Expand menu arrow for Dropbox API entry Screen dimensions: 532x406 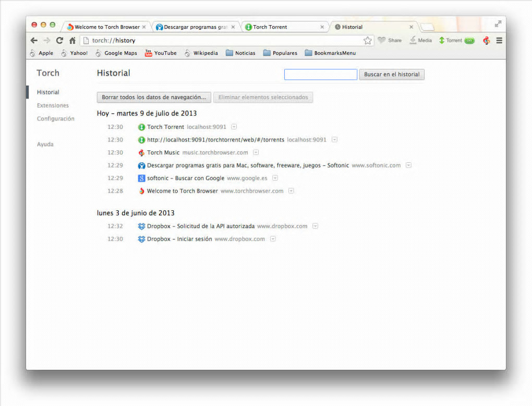pos(315,226)
